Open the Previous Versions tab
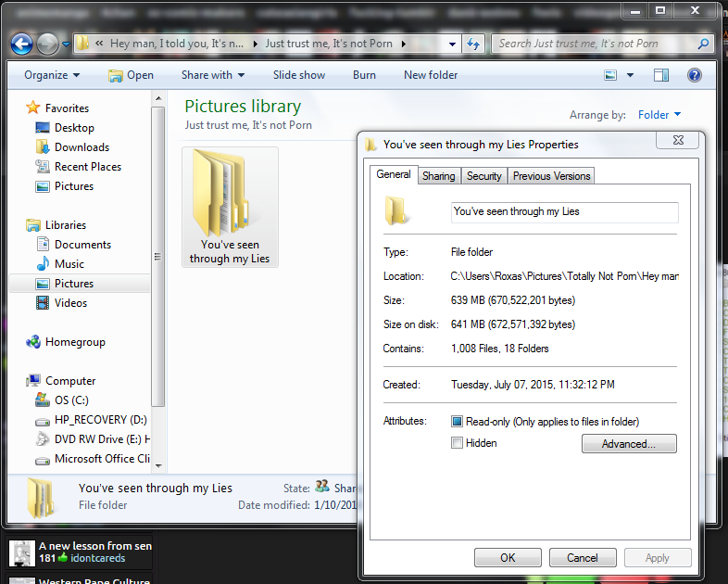The height and width of the screenshot is (584, 728). [551, 176]
